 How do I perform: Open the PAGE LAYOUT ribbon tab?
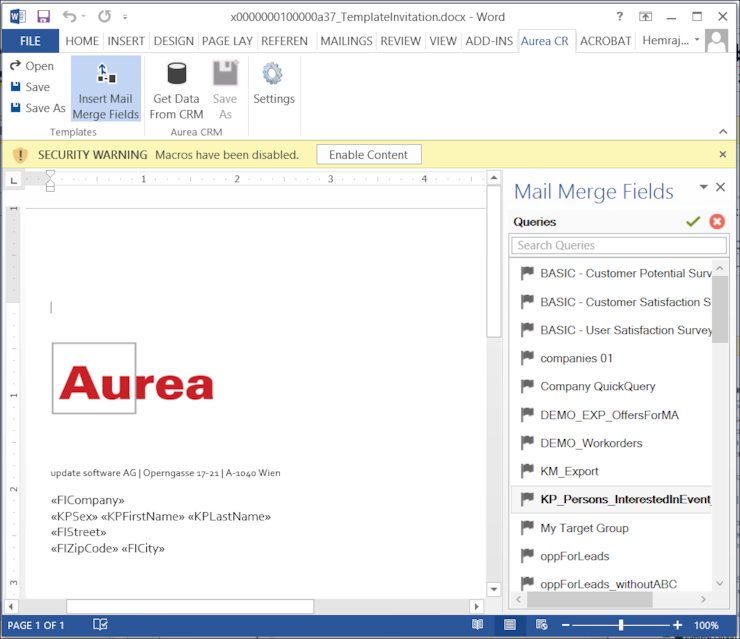(227, 41)
